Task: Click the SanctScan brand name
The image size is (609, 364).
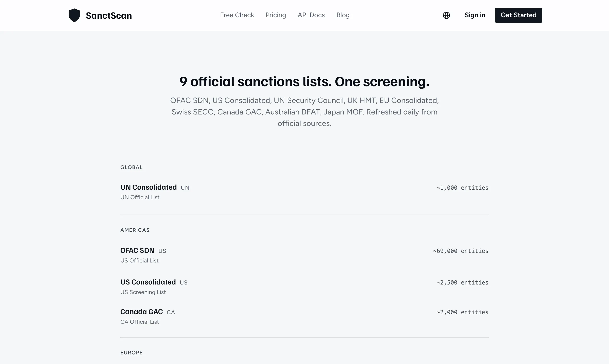Action: (x=109, y=16)
